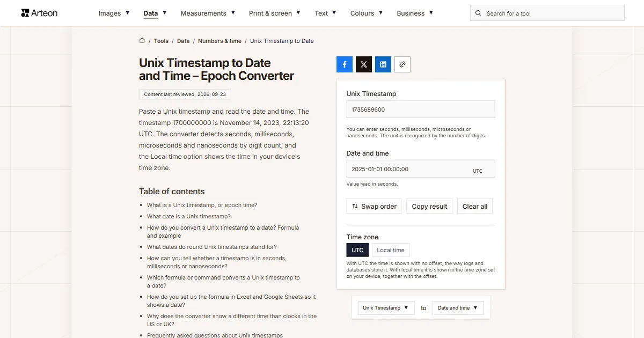
Task: Share page on Facebook
Action: tap(345, 64)
